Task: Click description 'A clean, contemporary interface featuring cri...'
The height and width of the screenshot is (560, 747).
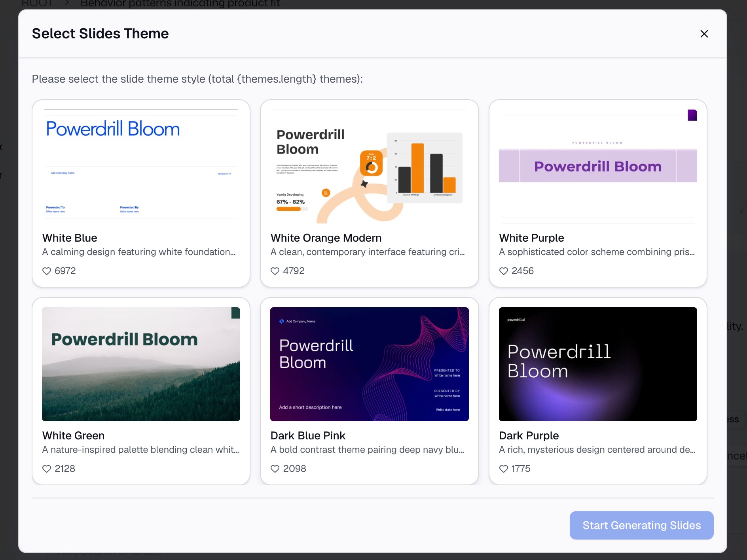Action: (x=368, y=252)
